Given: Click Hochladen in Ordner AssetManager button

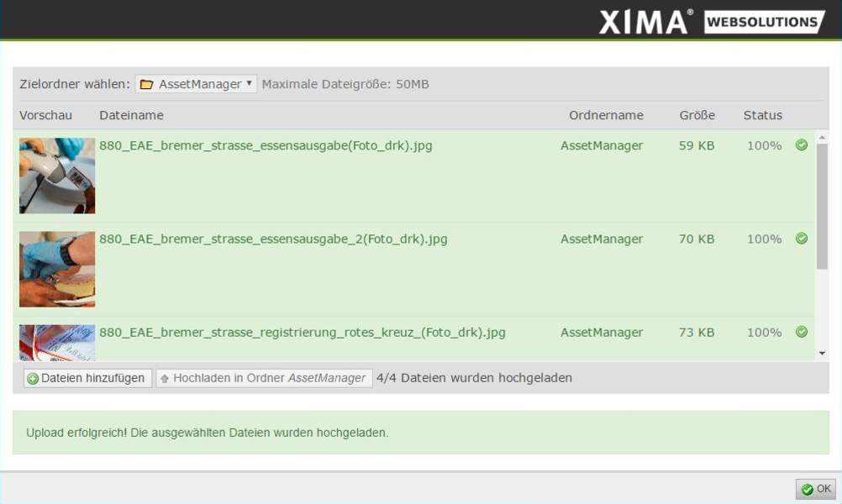Looking at the screenshot, I should coord(264,378).
